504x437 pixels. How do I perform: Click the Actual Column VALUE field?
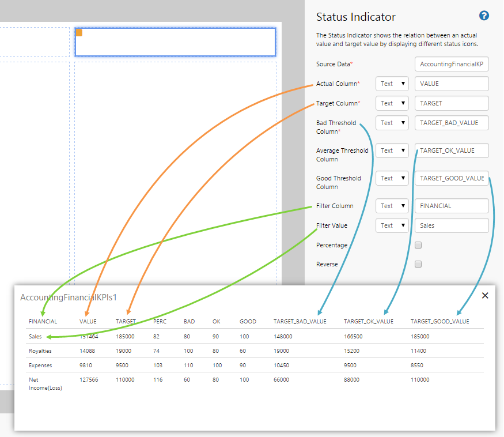(x=452, y=84)
